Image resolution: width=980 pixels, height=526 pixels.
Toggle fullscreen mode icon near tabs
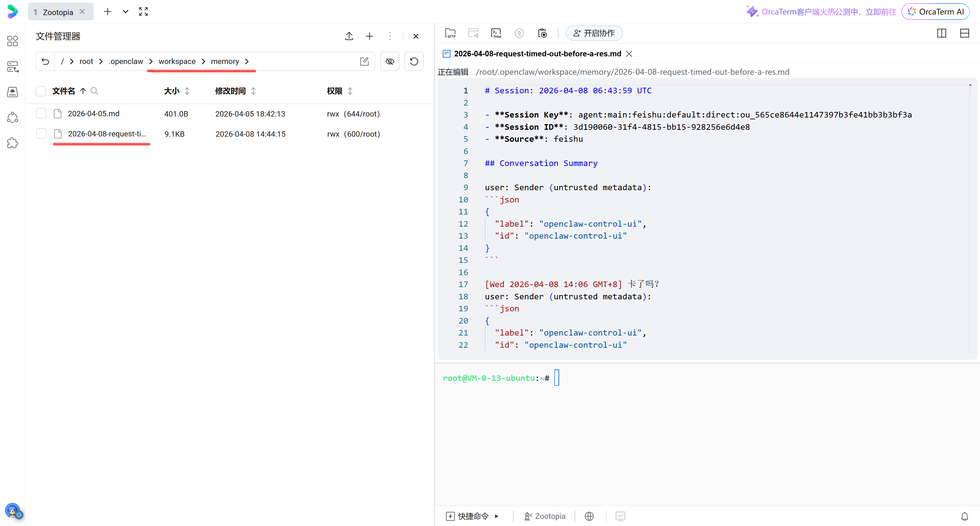click(143, 12)
